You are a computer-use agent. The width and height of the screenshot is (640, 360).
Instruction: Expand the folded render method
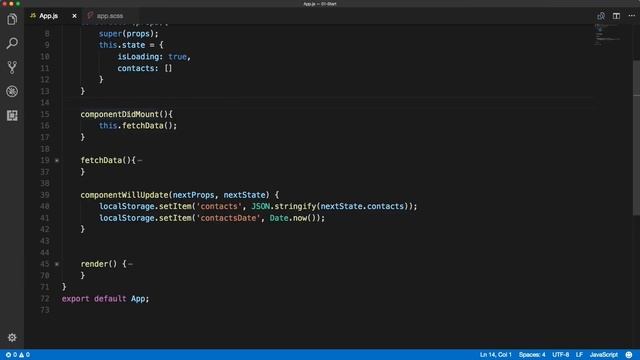click(x=57, y=264)
